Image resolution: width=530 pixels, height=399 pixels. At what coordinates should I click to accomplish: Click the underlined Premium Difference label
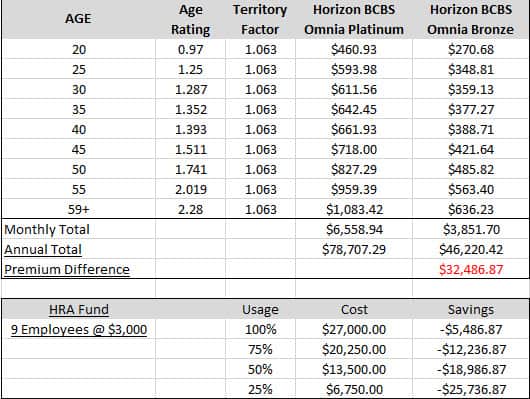[67, 269]
